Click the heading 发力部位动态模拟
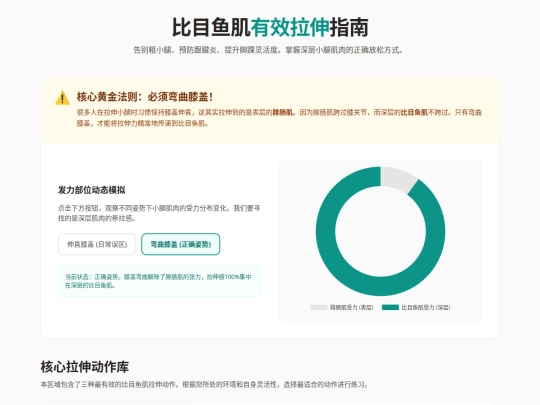The height and width of the screenshot is (405, 540). pyautogui.click(x=92, y=190)
